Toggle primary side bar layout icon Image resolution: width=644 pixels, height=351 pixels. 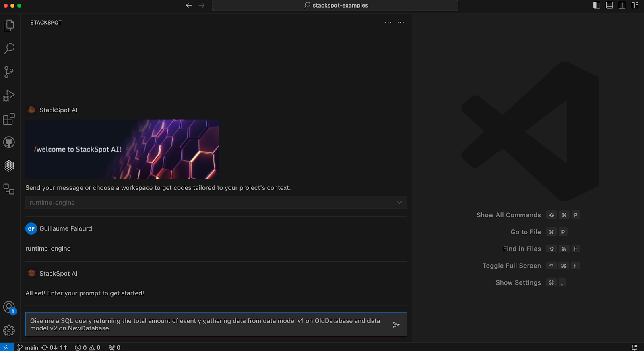[597, 5]
